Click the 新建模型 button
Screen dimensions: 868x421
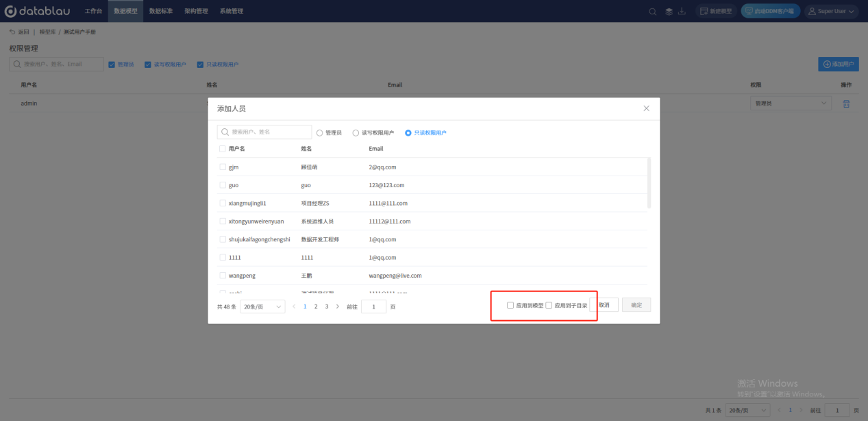[x=716, y=11]
